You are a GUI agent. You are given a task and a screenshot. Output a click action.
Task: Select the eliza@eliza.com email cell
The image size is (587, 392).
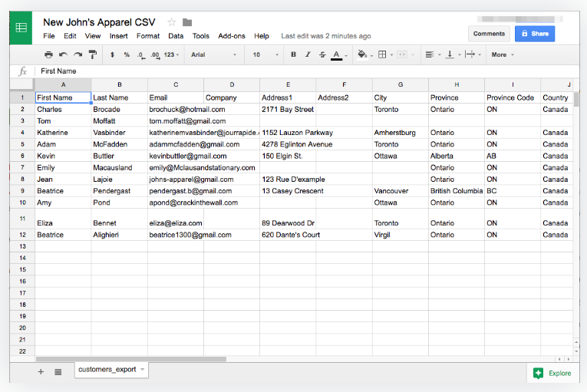(176, 219)
